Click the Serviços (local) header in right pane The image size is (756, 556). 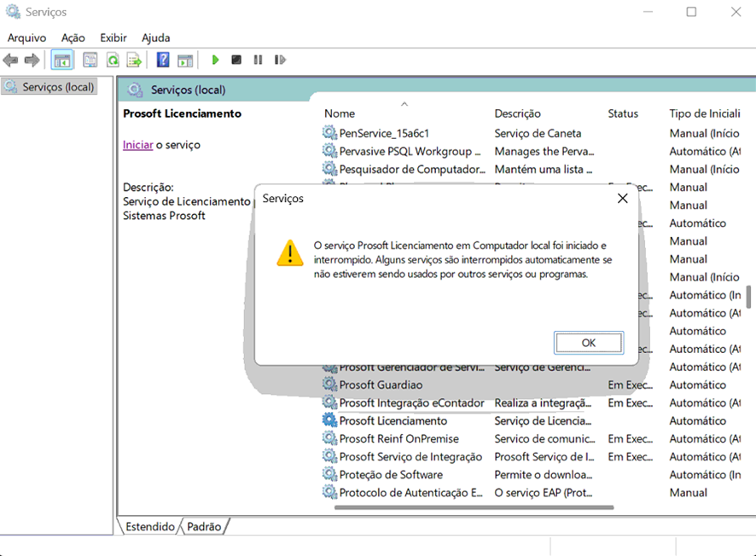click(188, 90)
